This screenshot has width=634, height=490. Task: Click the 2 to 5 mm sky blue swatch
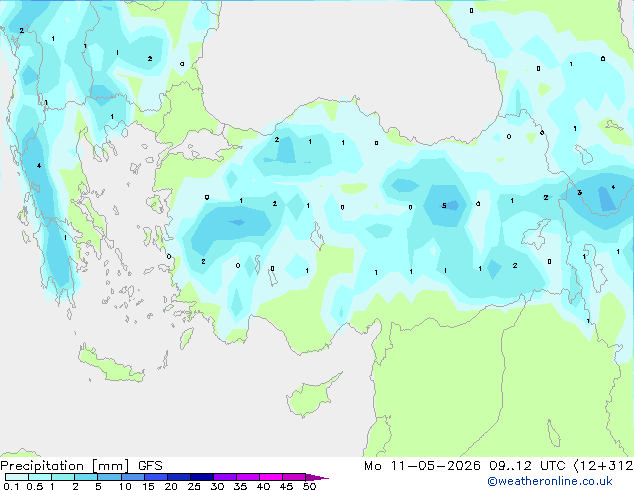click(x=86, y=477)
